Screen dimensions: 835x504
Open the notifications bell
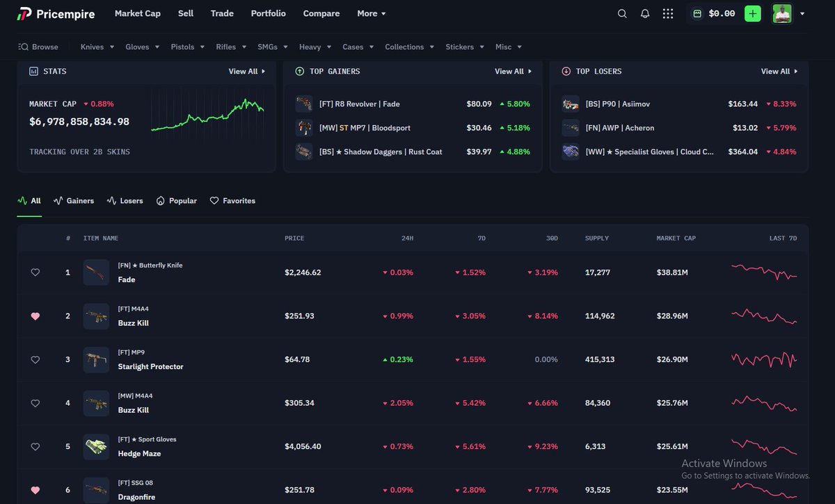(645, 14)
